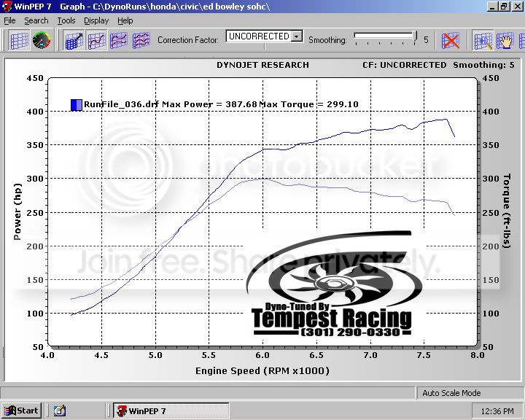Click the Engine Speed (RPM x1000) label
The image size is (525, 420).
[x=262, y=370]
